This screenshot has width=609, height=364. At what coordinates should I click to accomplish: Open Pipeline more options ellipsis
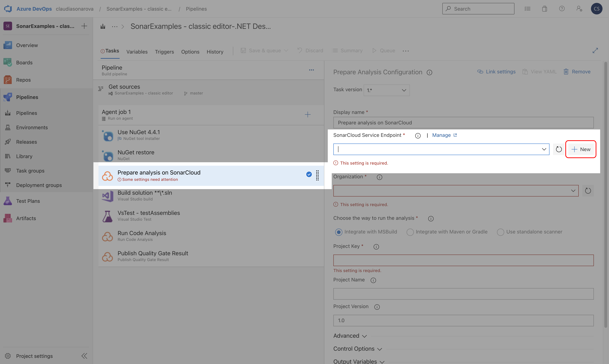coord(311,70)
